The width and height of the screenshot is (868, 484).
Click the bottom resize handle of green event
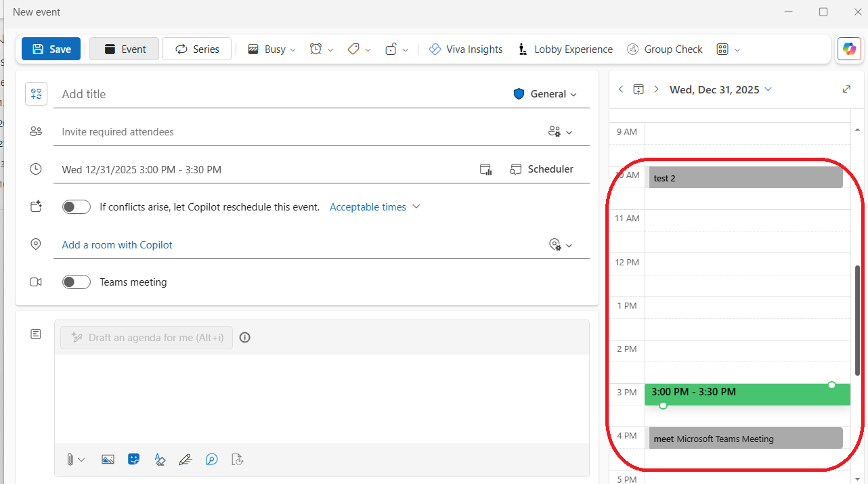pos(663,405)
